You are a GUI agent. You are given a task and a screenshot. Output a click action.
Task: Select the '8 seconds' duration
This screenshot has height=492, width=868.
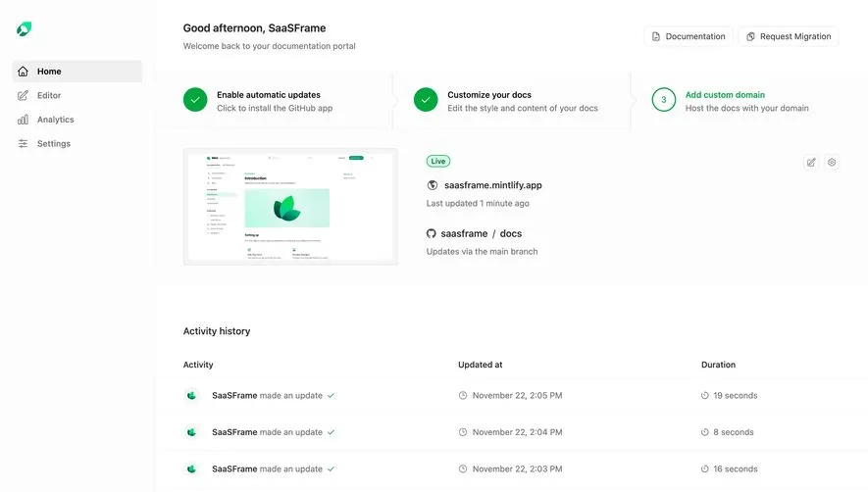734,432
